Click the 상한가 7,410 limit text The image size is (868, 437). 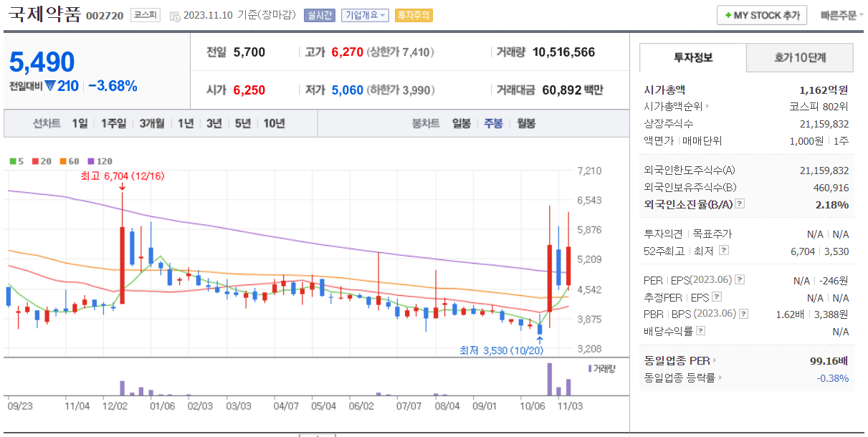(400, 52)
